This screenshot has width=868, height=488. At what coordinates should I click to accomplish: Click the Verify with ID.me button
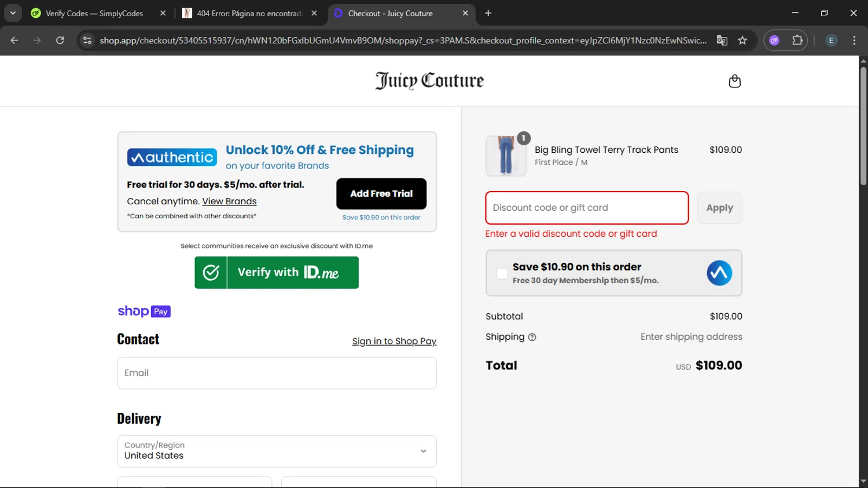tap(277, 273)
